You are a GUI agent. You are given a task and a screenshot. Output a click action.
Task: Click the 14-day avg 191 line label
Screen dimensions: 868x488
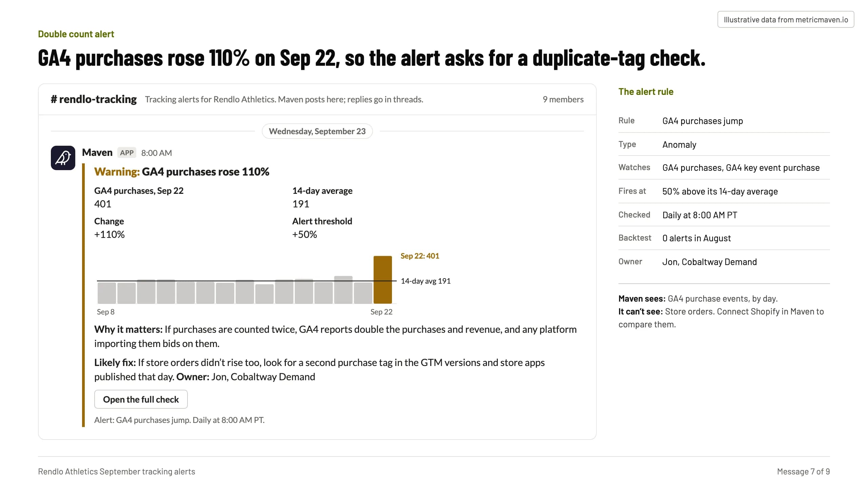(x=426, y=281)
